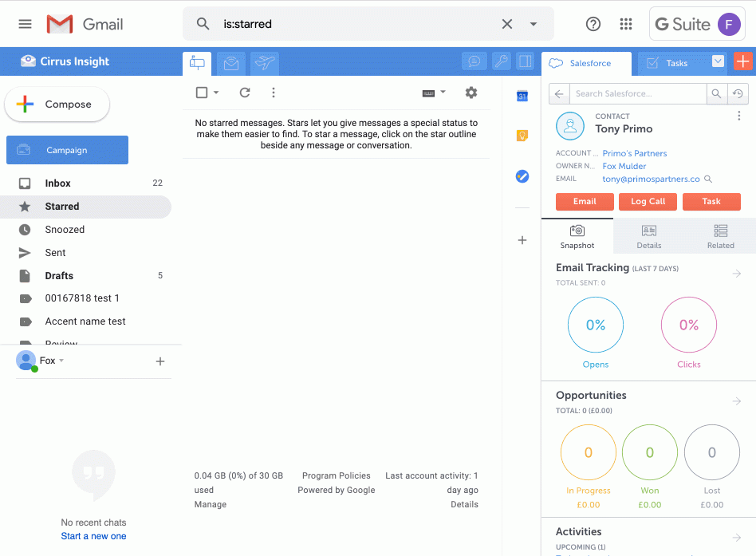
Task: Start a new chat with plus icon
Action: 160,361
